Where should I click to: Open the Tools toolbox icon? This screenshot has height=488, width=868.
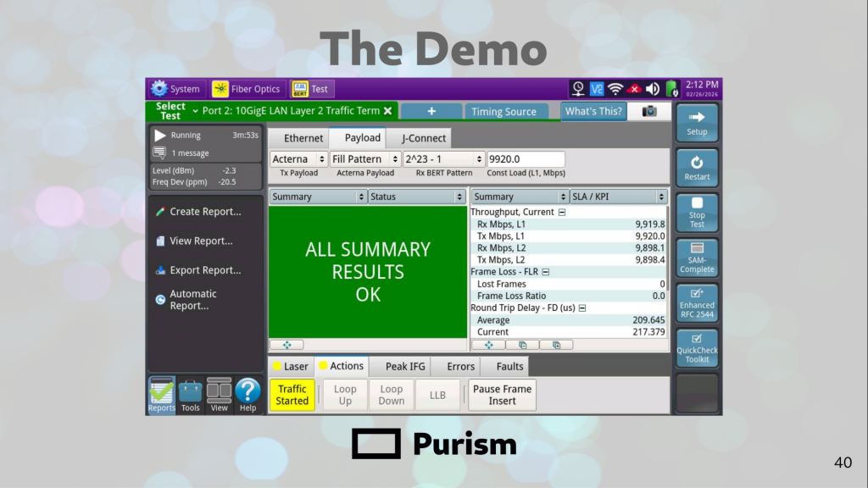(x=191, y=395)
